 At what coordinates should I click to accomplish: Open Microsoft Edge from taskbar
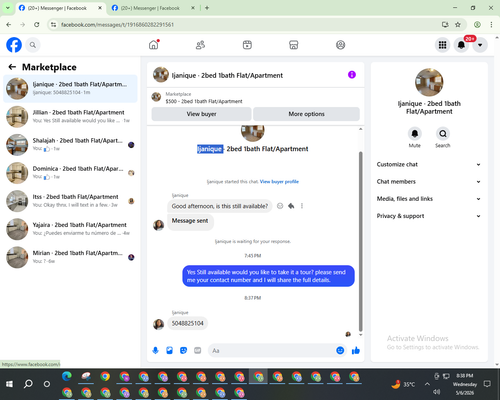(67, 376)
